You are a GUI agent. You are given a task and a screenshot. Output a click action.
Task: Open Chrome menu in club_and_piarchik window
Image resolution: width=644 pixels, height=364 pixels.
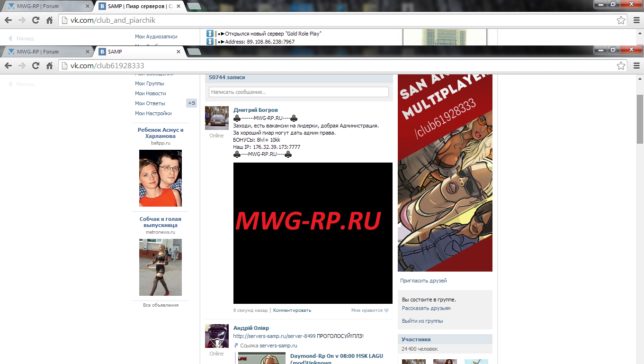click(636, 20)
